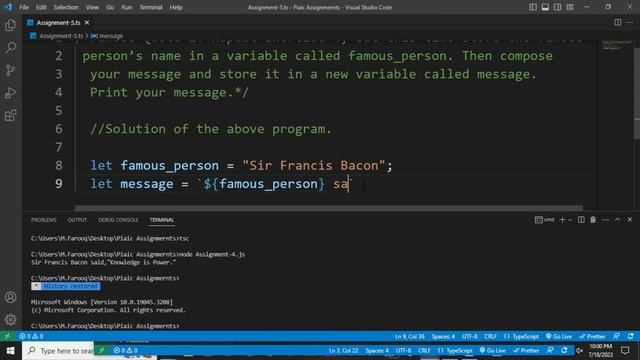Open the taskbar clock showing 10:00 PM
The height and width of the screenshot is (360, 640).
coord(600,351)
